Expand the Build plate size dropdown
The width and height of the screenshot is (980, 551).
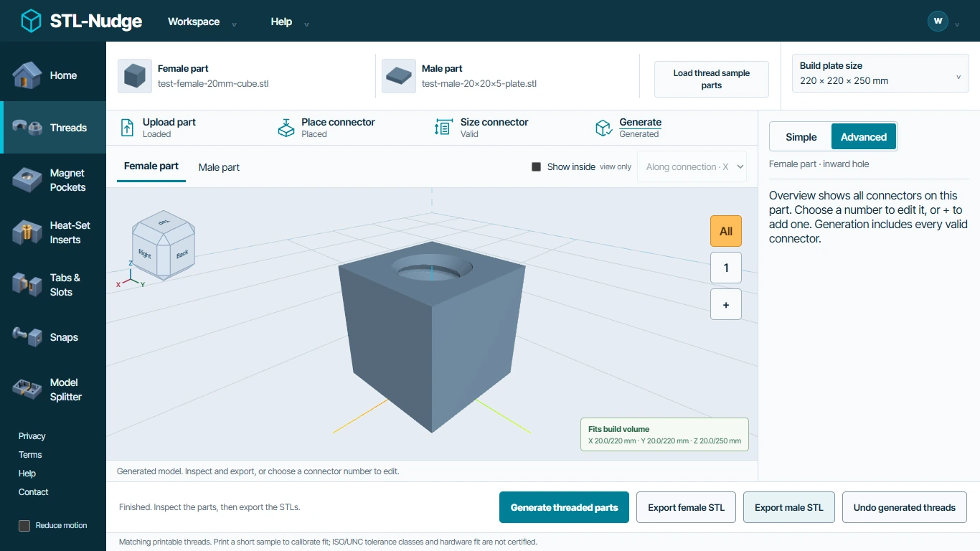pos(880,72)
